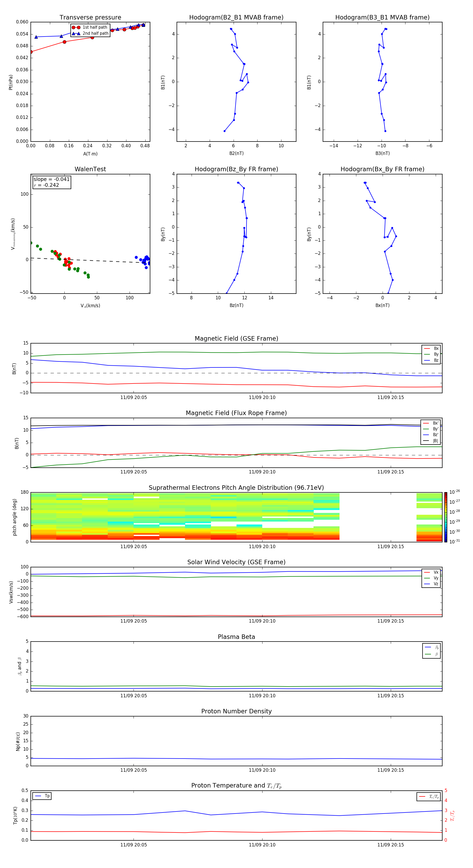Screen dimensions: 473x868
Task: Click the 'Magnetic Field (GSE Frame)' title
Action: point(236,339)
